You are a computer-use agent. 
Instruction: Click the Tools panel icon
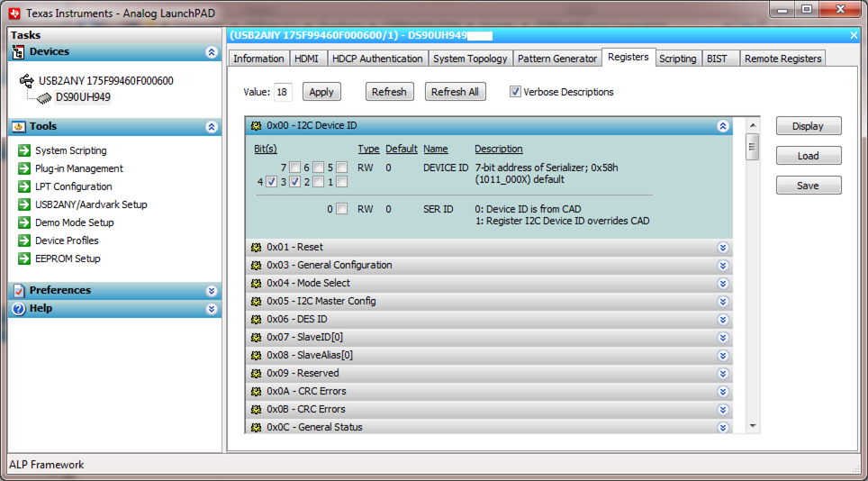coord(18,127)
